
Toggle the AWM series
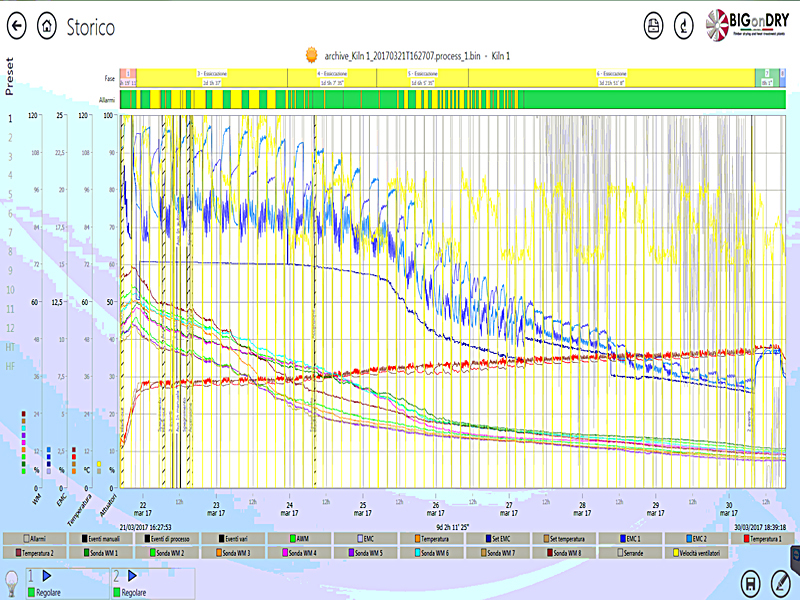(299, 538)
